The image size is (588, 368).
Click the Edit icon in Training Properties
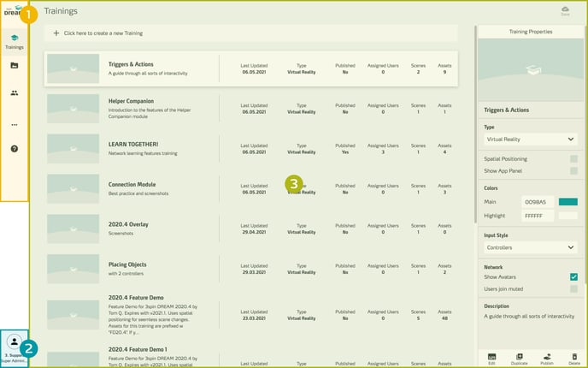pos(491,357)
